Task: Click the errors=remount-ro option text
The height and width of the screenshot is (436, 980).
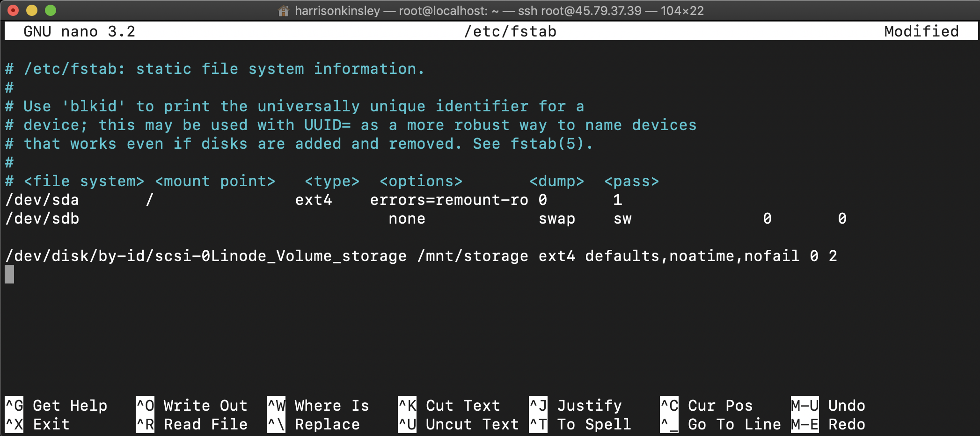Action: (449, 200)
